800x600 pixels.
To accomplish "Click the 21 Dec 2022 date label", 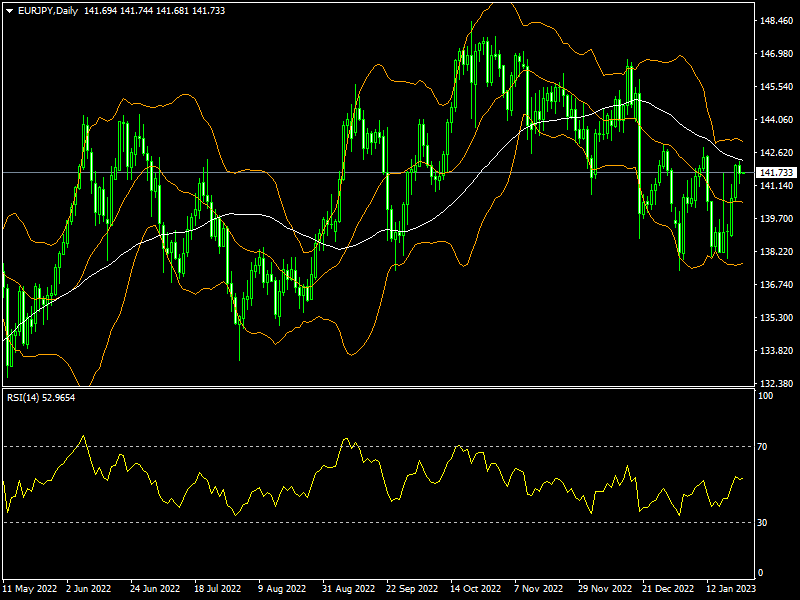I will (668, 589).
